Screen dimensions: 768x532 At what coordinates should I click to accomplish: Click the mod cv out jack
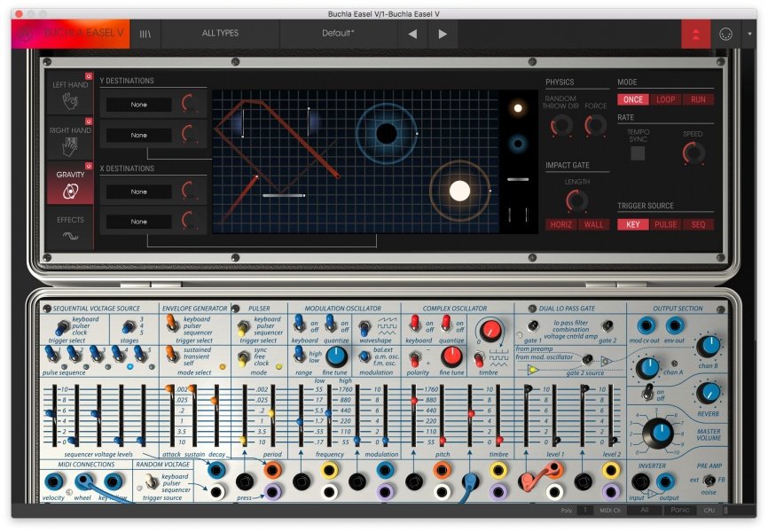(x=646, y=325)
